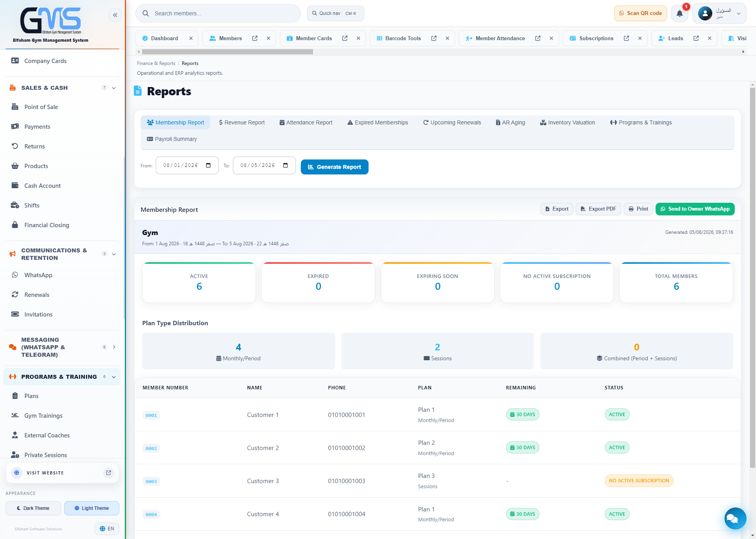
Task: Select Revenue Report tab
Action: [242, 122]
